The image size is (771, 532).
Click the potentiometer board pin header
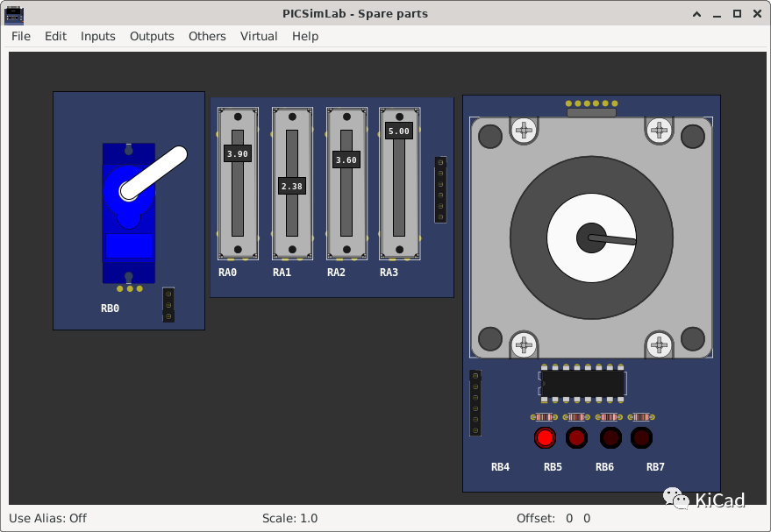[440, 189]
